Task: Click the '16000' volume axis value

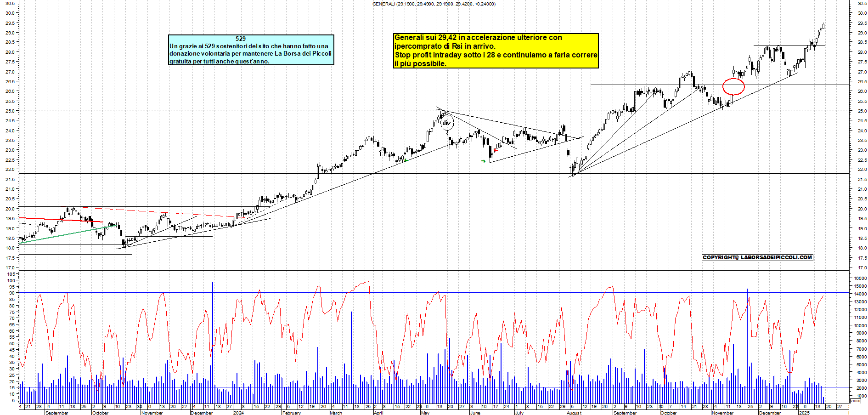Action: pyautogui.click(x=860, y=278)
